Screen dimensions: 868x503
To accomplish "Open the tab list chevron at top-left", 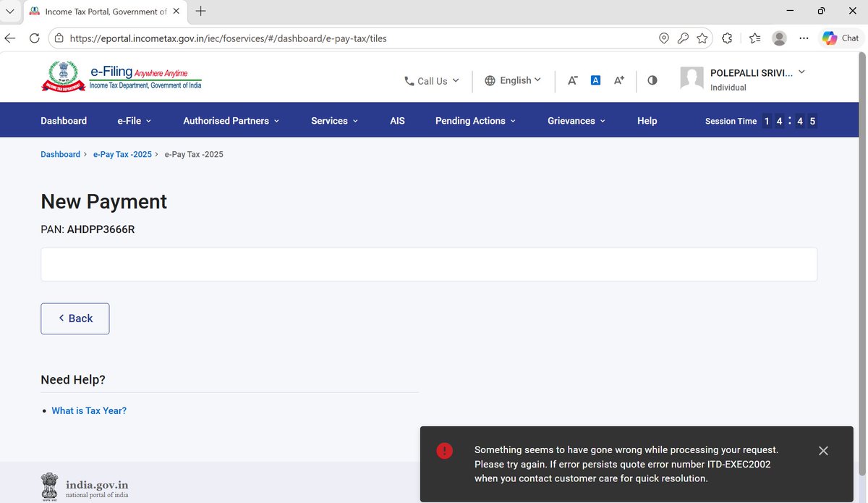I will coord(9,12).
